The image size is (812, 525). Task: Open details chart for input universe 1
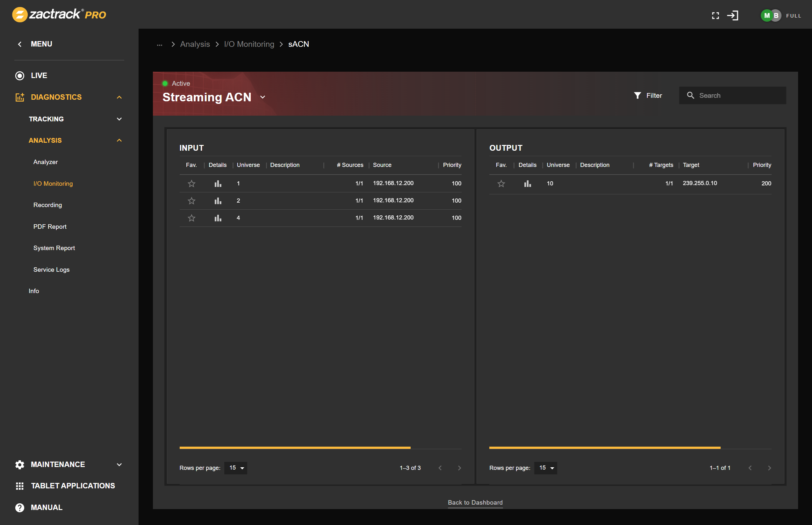218,183
